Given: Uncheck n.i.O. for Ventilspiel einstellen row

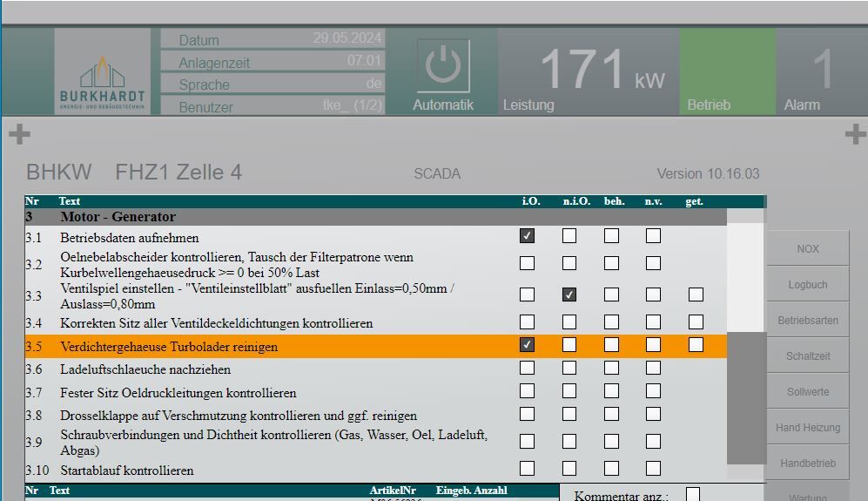Looking at the screenshot, I should pyautogui.click(x=569, y=295).
